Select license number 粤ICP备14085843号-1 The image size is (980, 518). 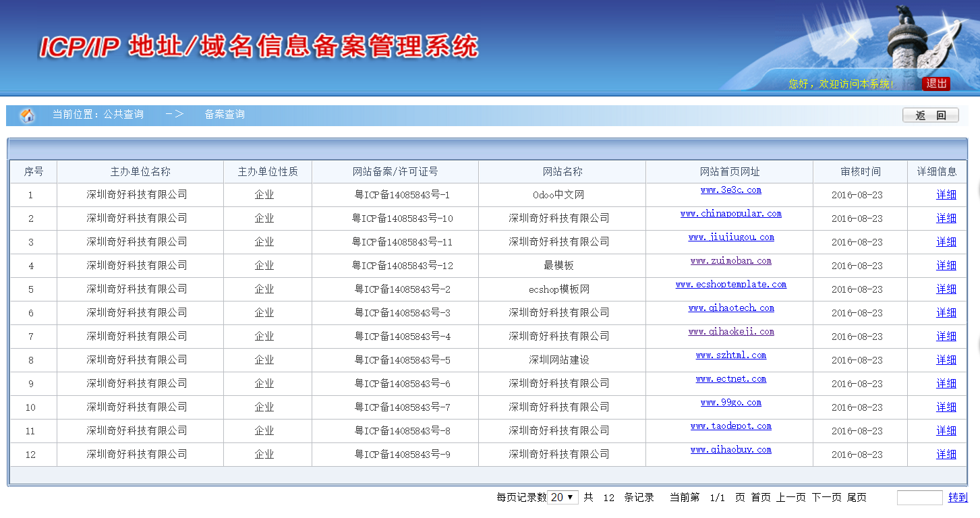(402, 195)
